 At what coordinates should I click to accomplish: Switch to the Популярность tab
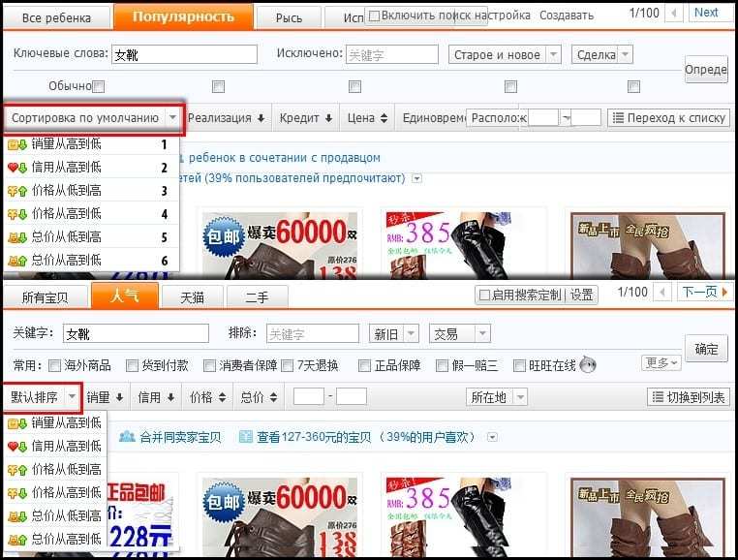[183, 16]
